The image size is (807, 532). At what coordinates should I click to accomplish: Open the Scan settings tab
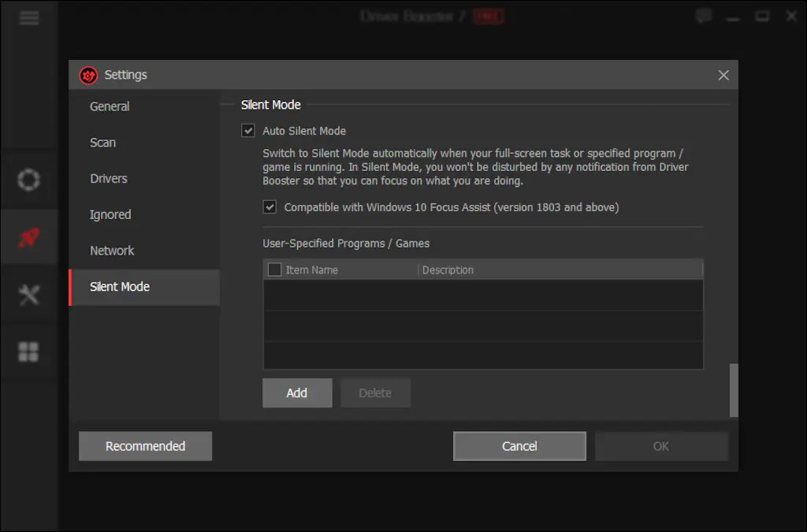[144, 143]
